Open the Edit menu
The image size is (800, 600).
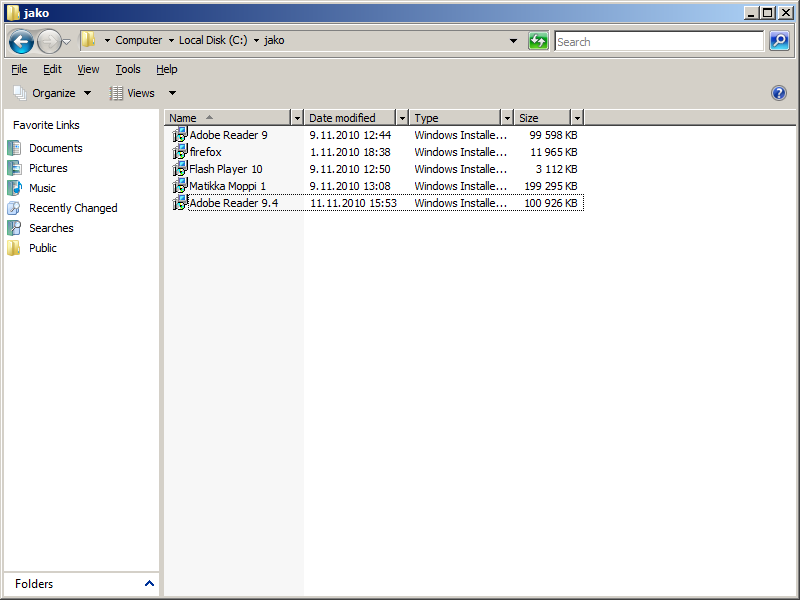[52, 69]
